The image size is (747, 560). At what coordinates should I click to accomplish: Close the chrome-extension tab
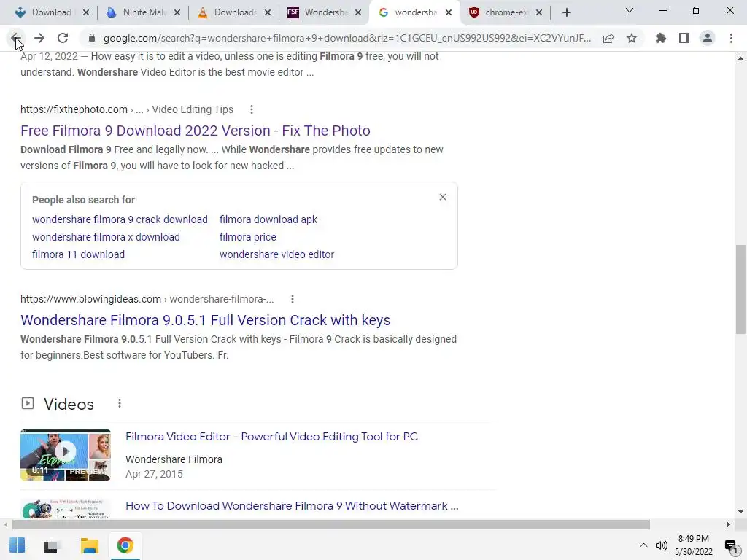539,13
